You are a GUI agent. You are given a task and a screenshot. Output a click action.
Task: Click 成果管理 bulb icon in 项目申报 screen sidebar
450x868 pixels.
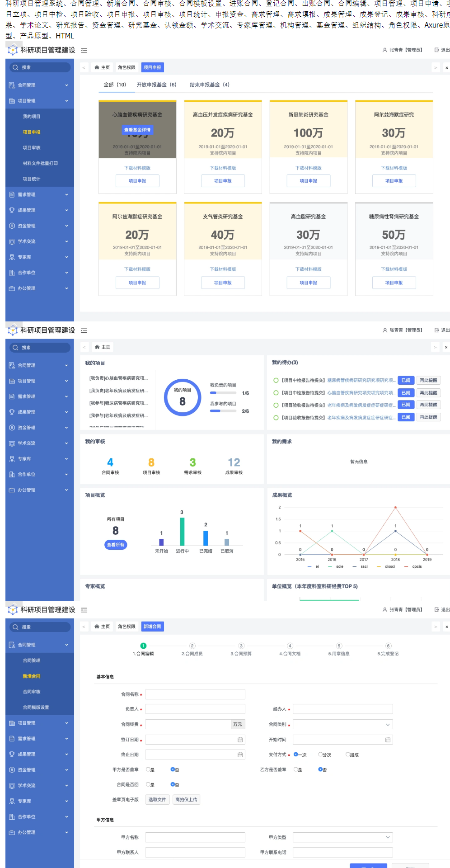click(12, 210)
